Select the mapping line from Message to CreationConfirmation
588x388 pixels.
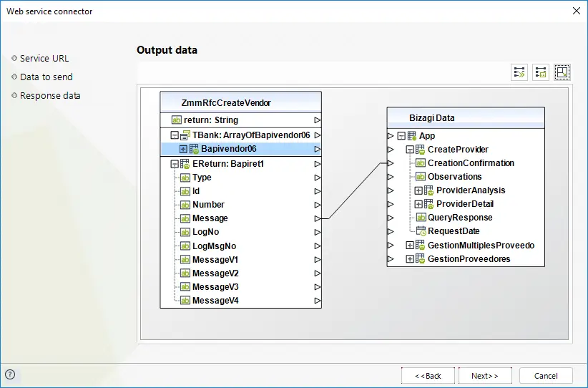click(354, 191)
